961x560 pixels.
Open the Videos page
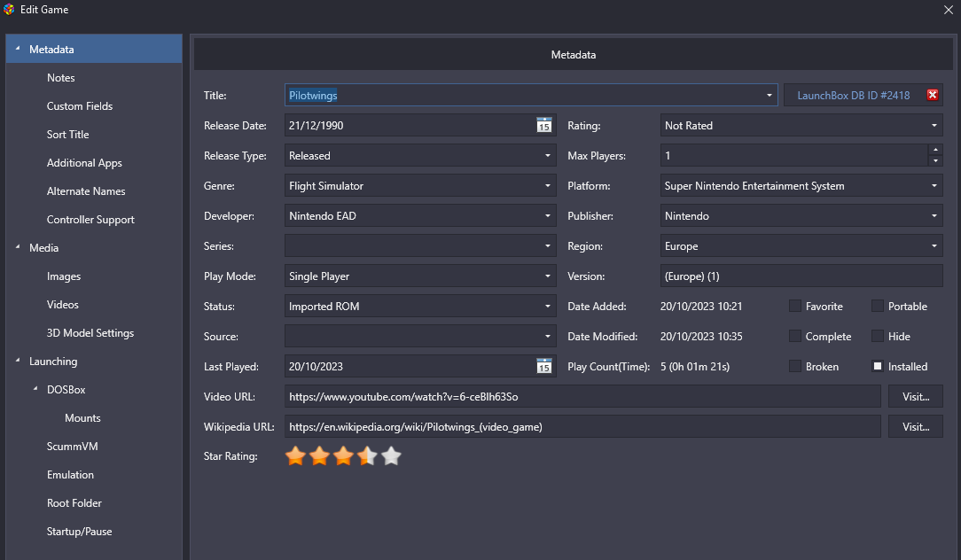click(63, 305)
